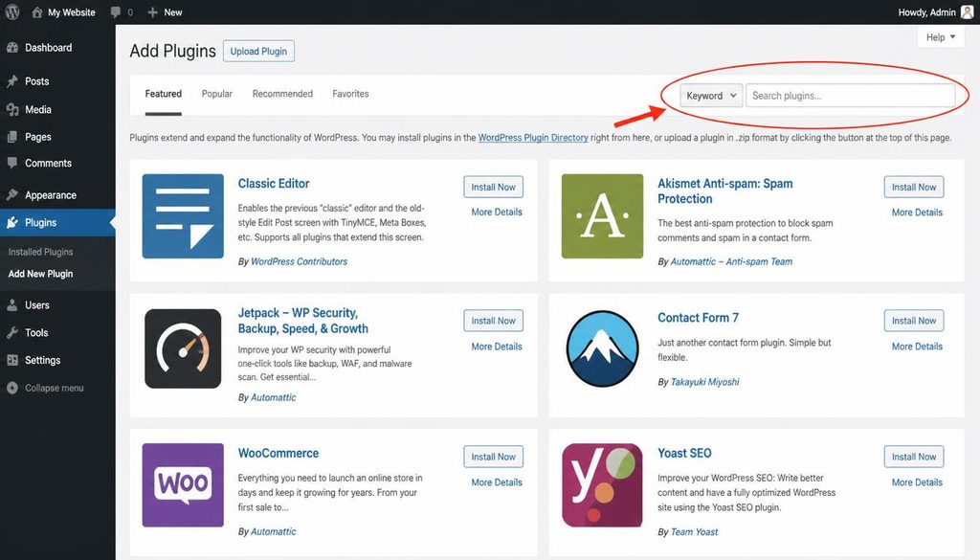This screenshot has height=560, width=980.
Task: Switch to the Favorites tab
Action: (350, 94)
